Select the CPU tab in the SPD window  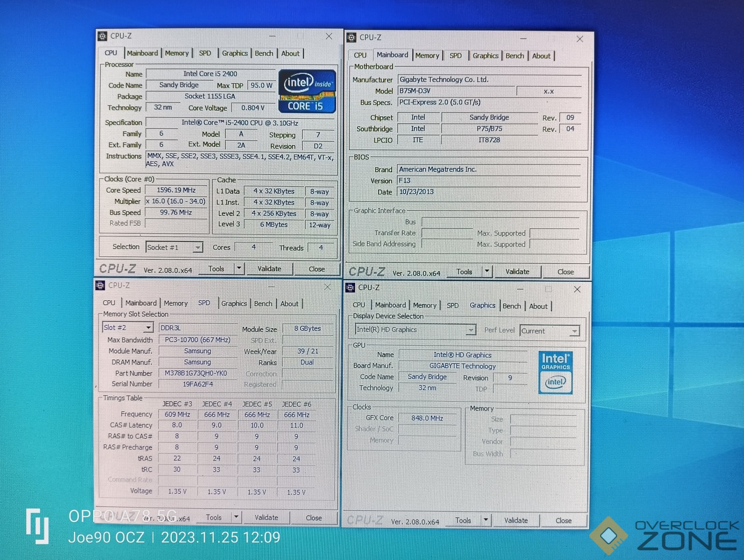(x=109, y=303)
